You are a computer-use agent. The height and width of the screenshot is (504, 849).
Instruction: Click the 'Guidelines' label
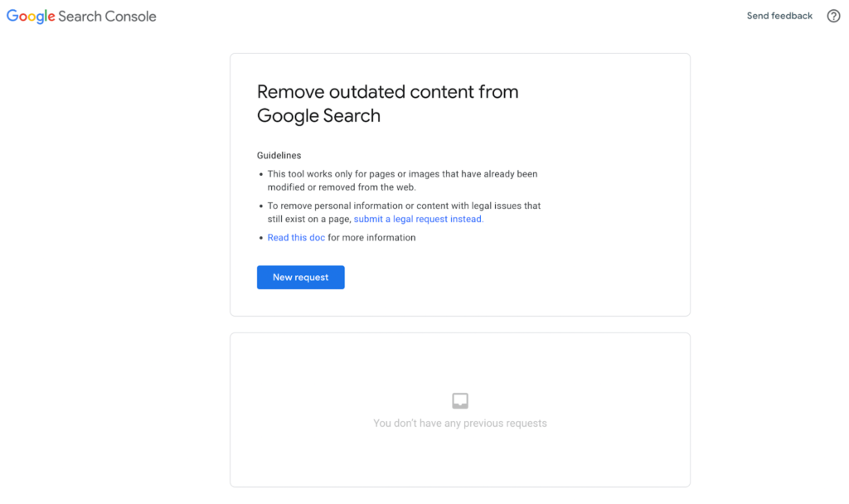[279, 155]
